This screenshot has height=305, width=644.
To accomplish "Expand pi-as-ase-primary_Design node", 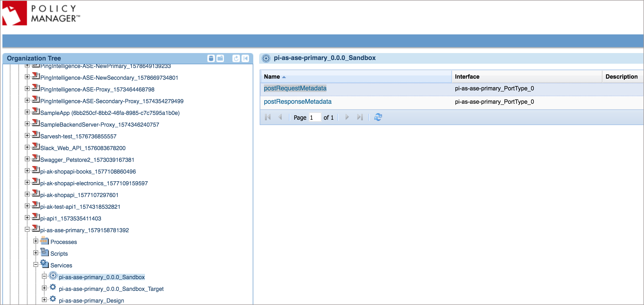I will click(x=44, y=300).
